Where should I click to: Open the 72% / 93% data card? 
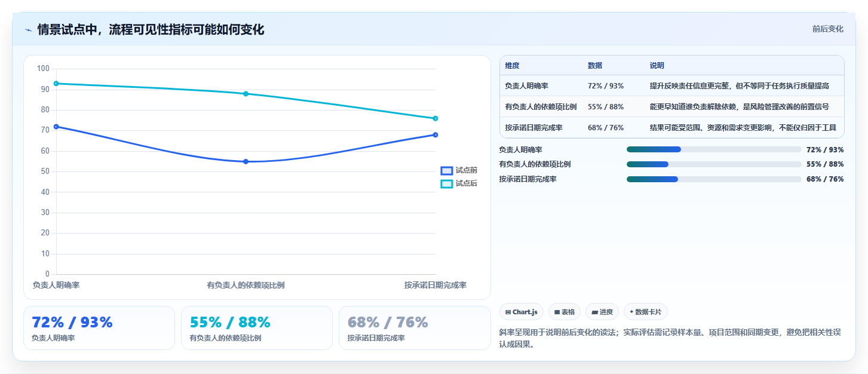coord(99,328)
